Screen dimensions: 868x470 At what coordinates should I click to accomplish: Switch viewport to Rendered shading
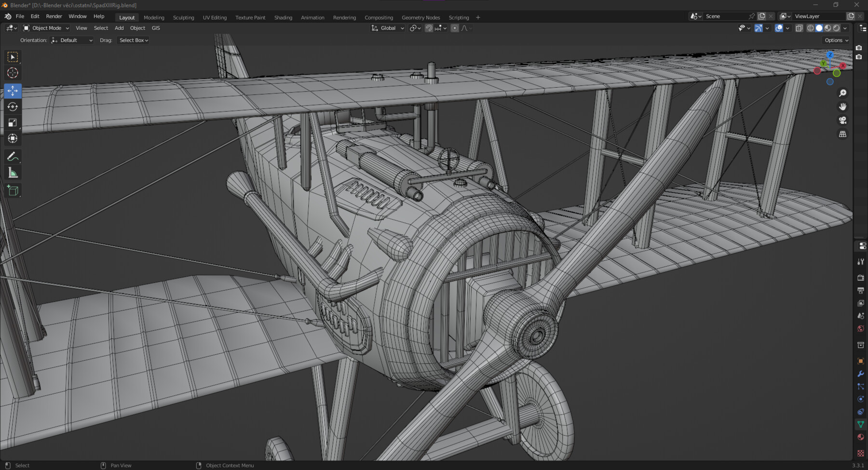click(836, 28)
